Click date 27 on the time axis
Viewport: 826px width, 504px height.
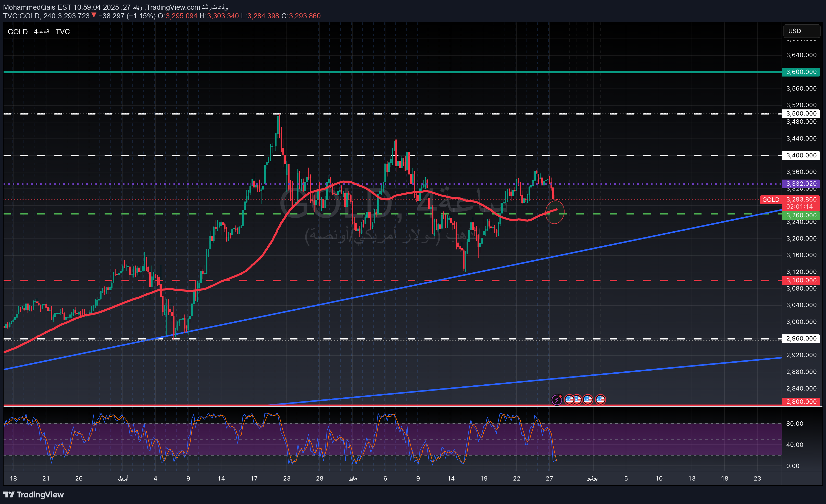(549, 478)
